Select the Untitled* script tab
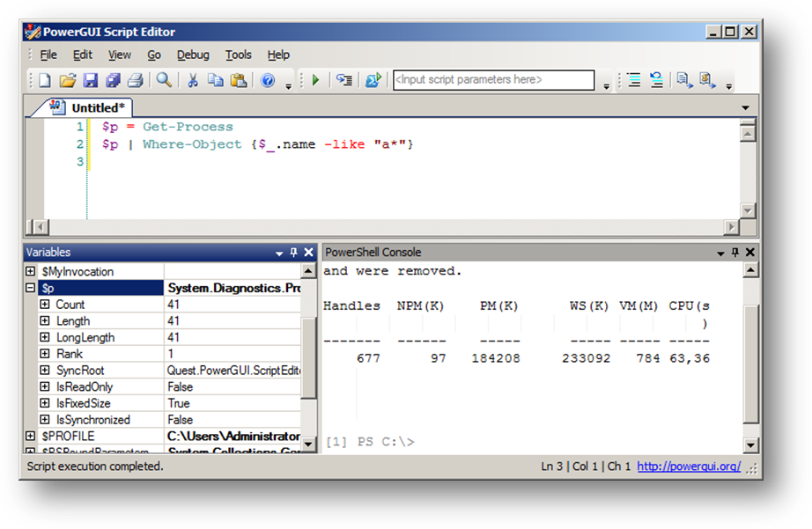The image size is (812, 529). pos(91,107)
